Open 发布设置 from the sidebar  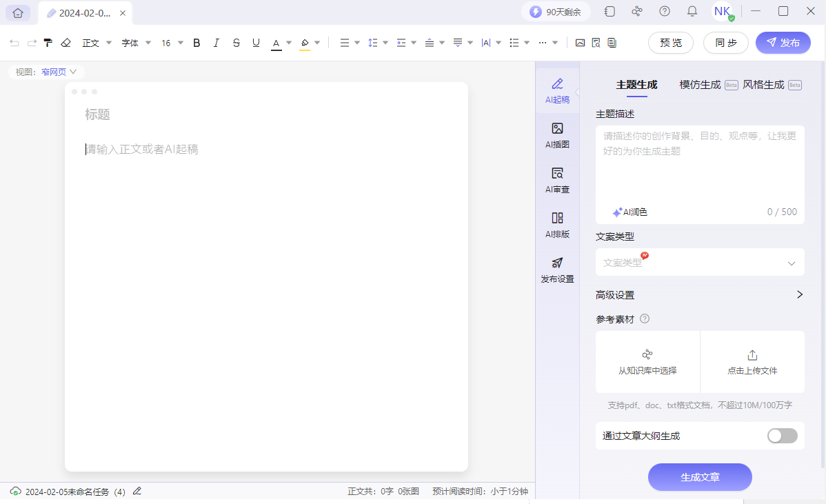[x=557, y=270]
